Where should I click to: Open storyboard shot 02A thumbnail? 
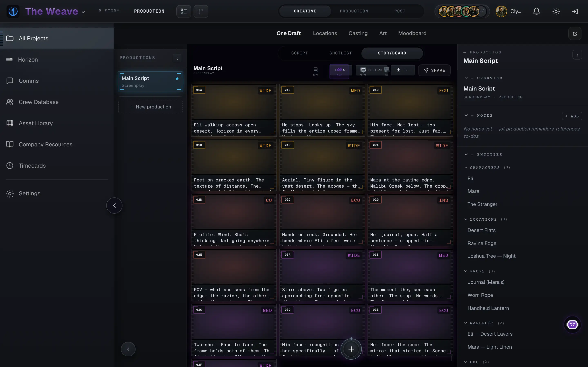(x=410, y=157)
